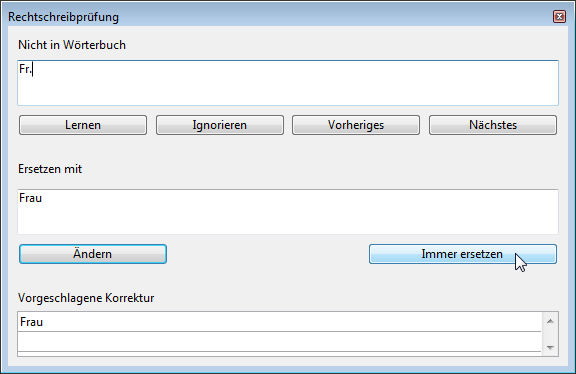
Task: Jump to next error with Nächstes
Action: click(x=493, y=125)
